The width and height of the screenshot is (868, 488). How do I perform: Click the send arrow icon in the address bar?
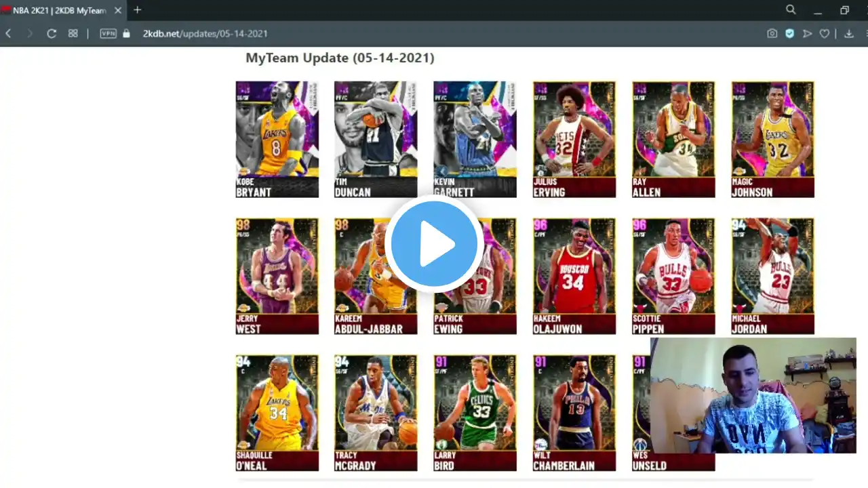tap(807, 33)
